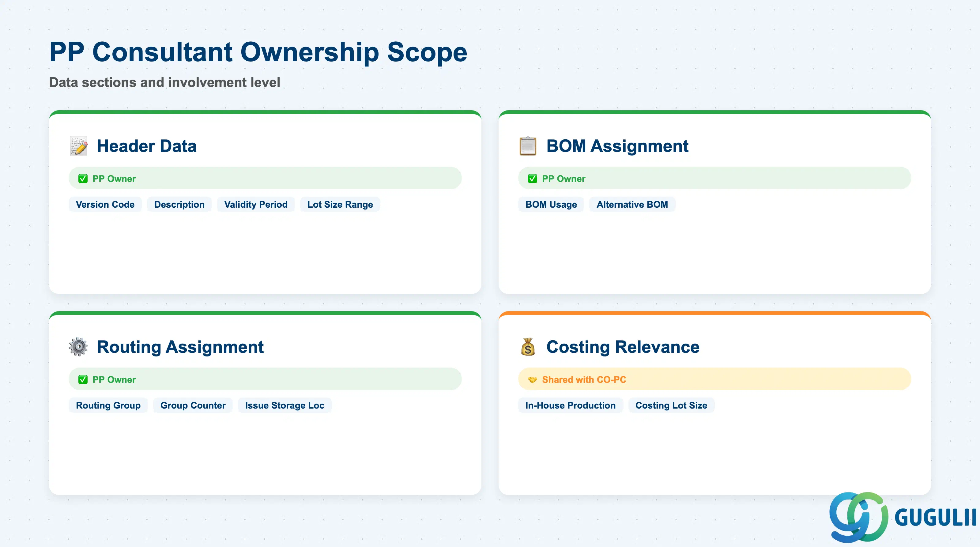980x547 pixels.
Task: Click the Costing Relevance card title
Action: click(x=623, y=347)
